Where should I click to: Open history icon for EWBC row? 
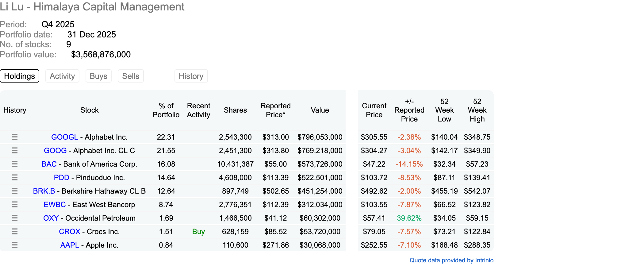pos(15,205)
